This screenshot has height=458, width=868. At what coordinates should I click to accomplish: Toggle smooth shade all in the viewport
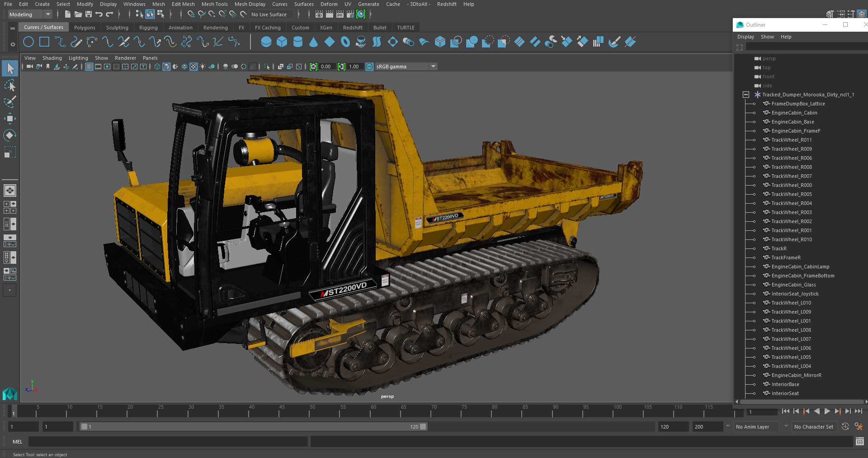166,67
